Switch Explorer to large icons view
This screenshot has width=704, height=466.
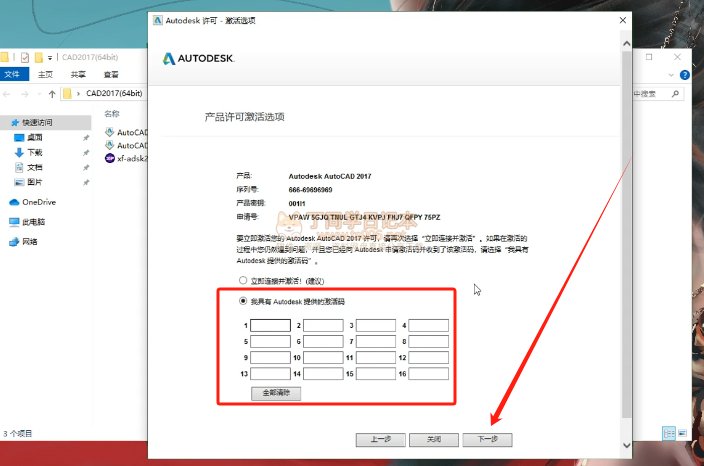[682, 433]
